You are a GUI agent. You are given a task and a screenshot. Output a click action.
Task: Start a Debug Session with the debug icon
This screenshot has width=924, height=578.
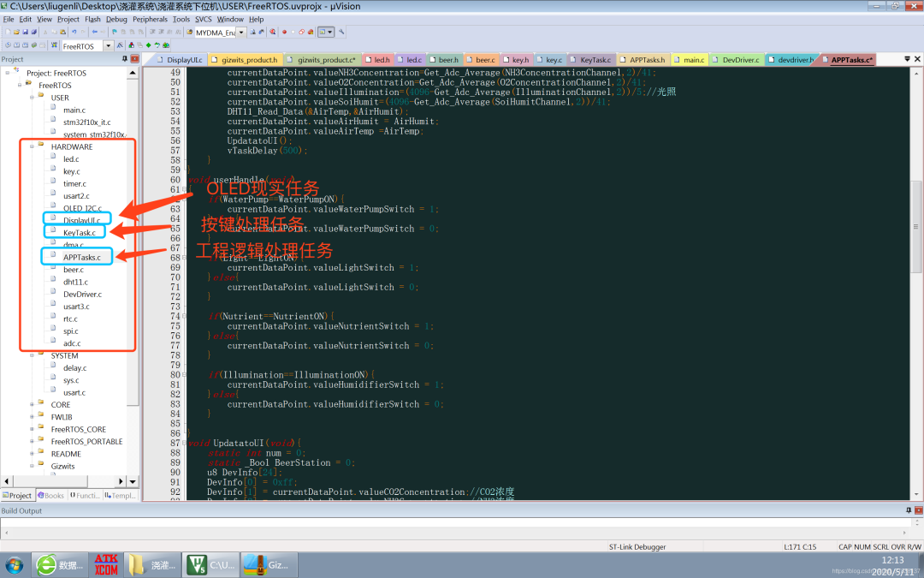pos(272,33)
